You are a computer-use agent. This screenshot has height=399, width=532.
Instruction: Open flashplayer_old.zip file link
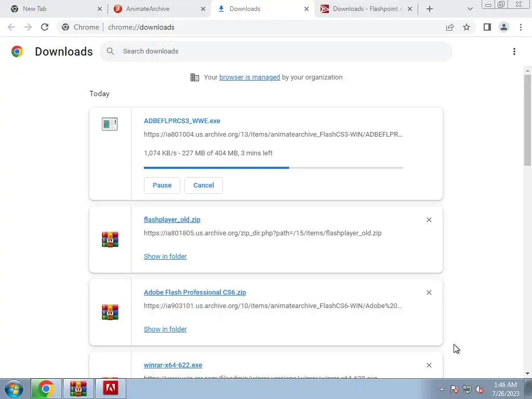pos(172,220)
